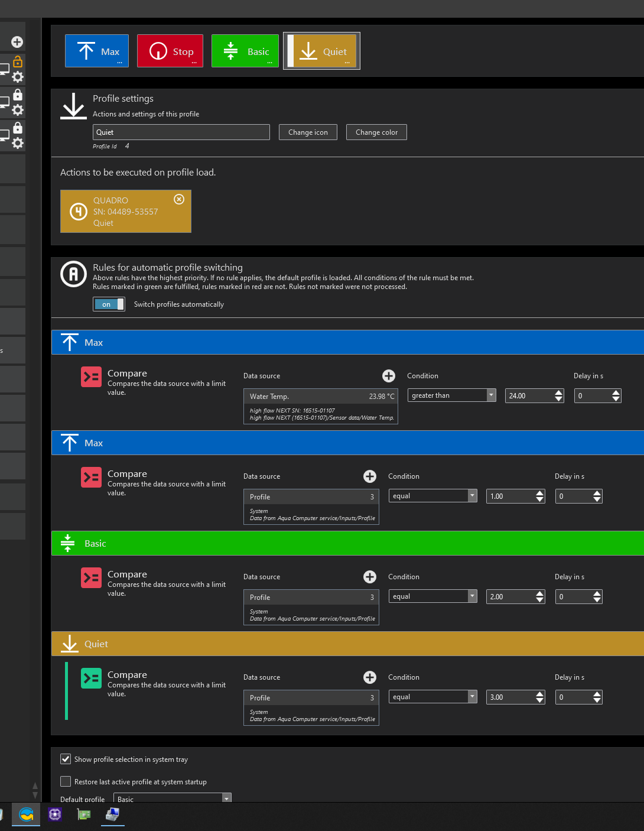Viewport: 644px width, 831px height.
Task: Add a data source to the Basic rule
Action: pyautogui.click(x=370, y=577)
